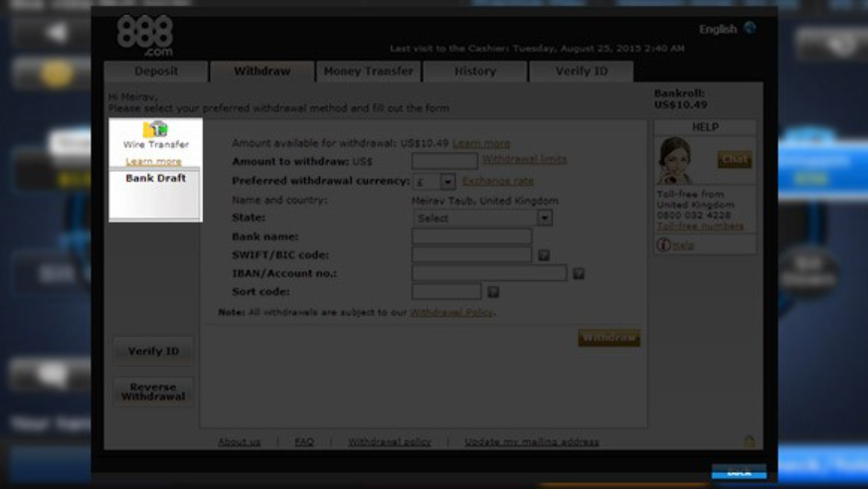This screenshot has height=489, width=868.
Task: Click the Reverse Withdrawal button
Action: (x=153, y=392)
